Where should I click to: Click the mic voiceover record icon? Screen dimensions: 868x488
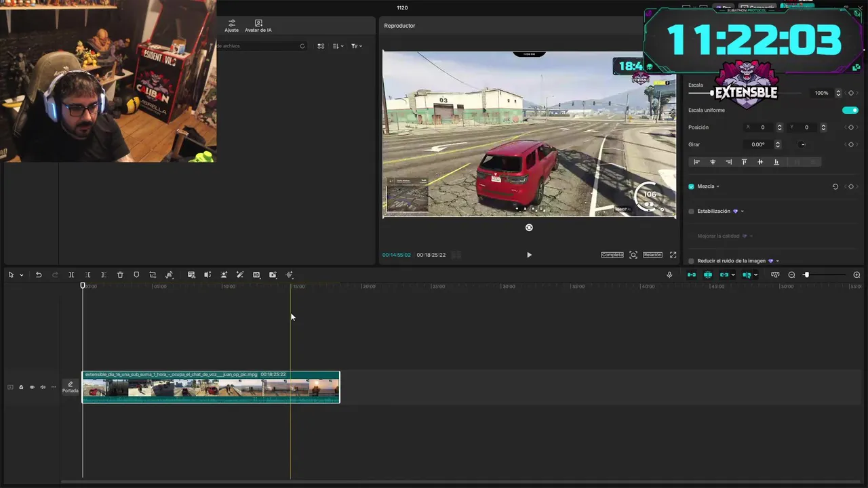[x=669, y=274]
